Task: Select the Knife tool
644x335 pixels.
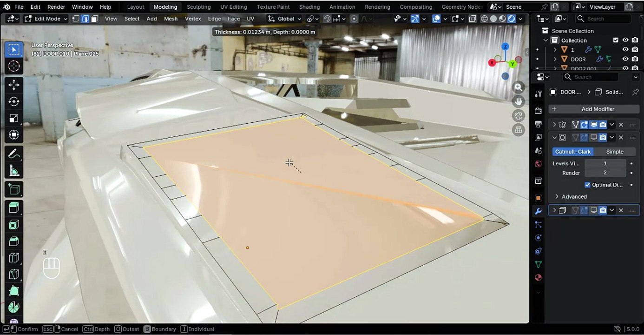Action: pyautogui.click(x=14, y=275)
